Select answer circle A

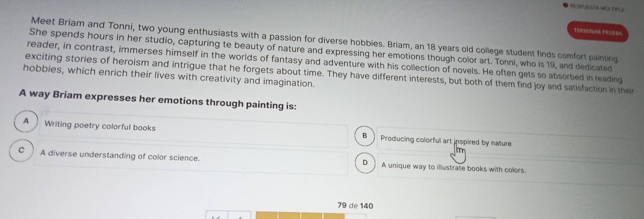coord(26,122)
